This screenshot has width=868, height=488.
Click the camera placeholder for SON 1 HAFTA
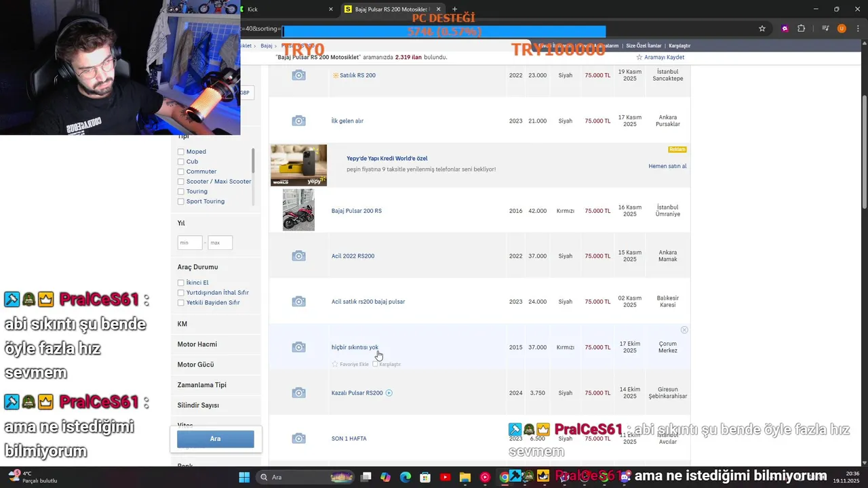click(298, 439)
